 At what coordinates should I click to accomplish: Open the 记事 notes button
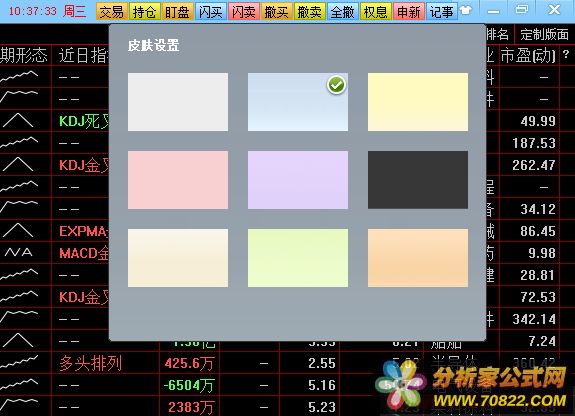pyautogui.click(x=442, y=12)
